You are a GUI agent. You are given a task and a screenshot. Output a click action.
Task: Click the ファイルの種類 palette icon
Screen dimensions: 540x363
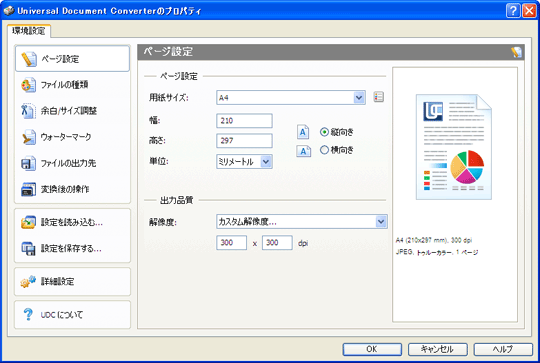pos(28,85)
